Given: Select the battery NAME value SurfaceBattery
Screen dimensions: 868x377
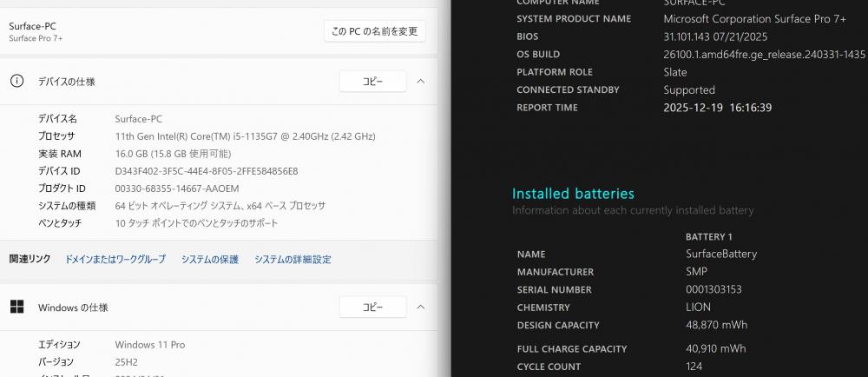Looking at the screenshot, I should 720,255.
